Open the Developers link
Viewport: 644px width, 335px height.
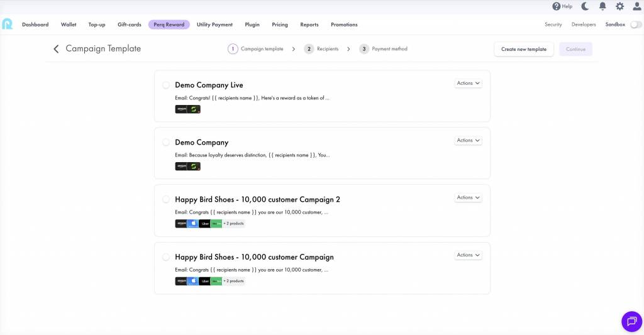[584, 25]
